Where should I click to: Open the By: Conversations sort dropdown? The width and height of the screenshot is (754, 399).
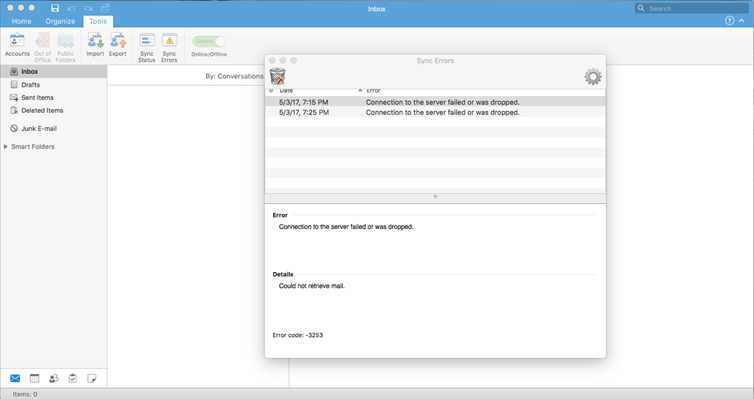point(234,76)
